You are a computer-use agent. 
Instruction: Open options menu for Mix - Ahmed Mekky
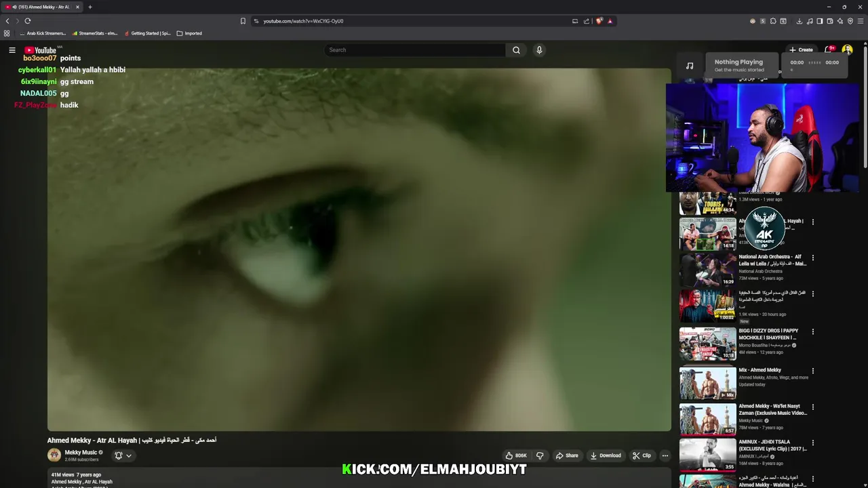tap(813, 371)
